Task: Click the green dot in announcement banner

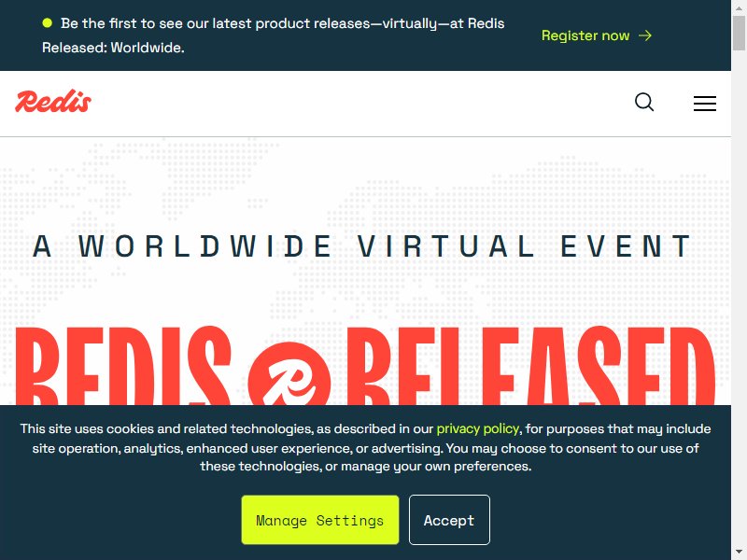Action: click(x=48, y=22)
